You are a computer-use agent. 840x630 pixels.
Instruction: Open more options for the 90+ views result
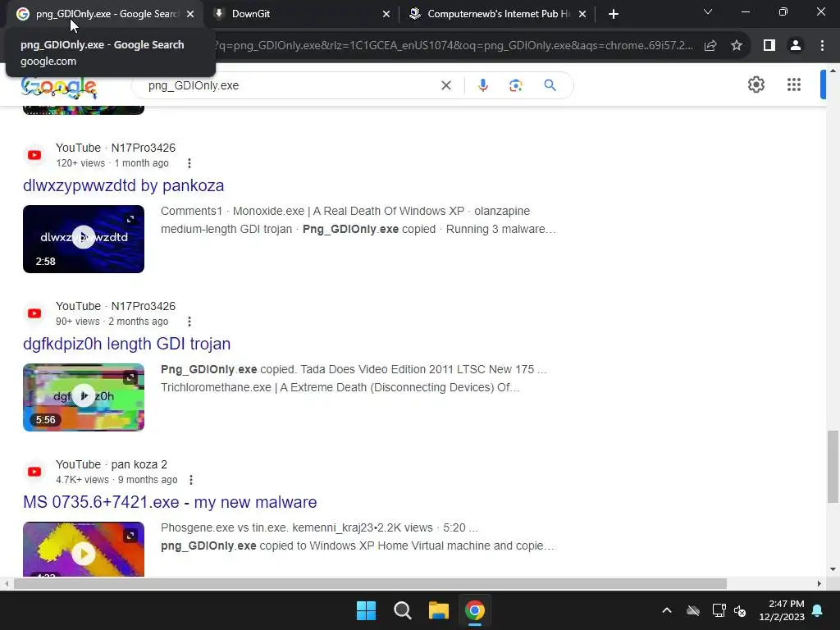point(189,322)
